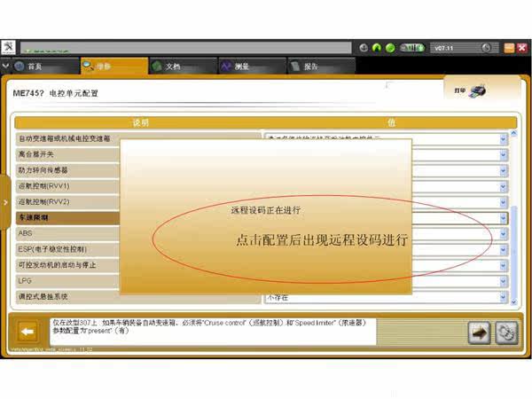
Task: Click the Peugeot lion logo icon
Action: click(x=9, y=48)
